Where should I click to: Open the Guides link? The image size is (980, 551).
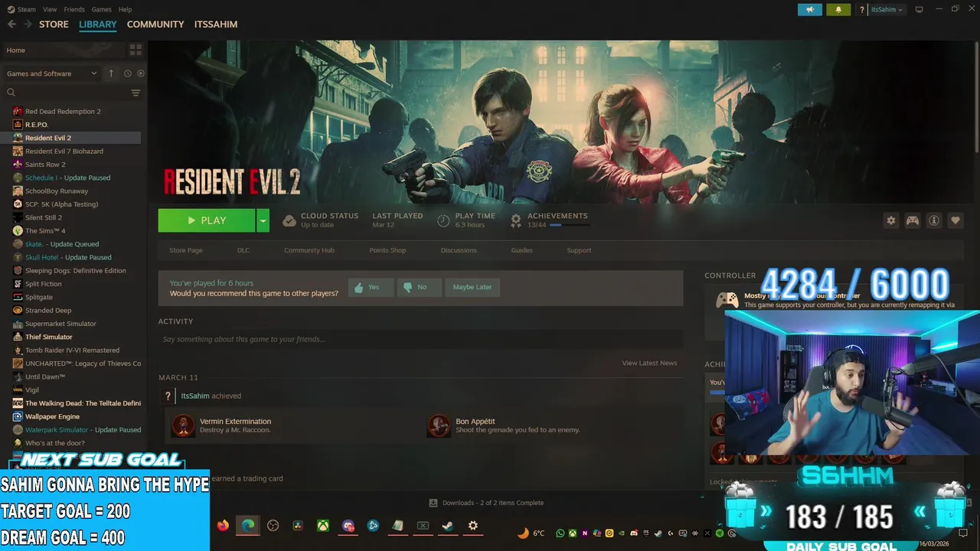(x=521, y=250)
